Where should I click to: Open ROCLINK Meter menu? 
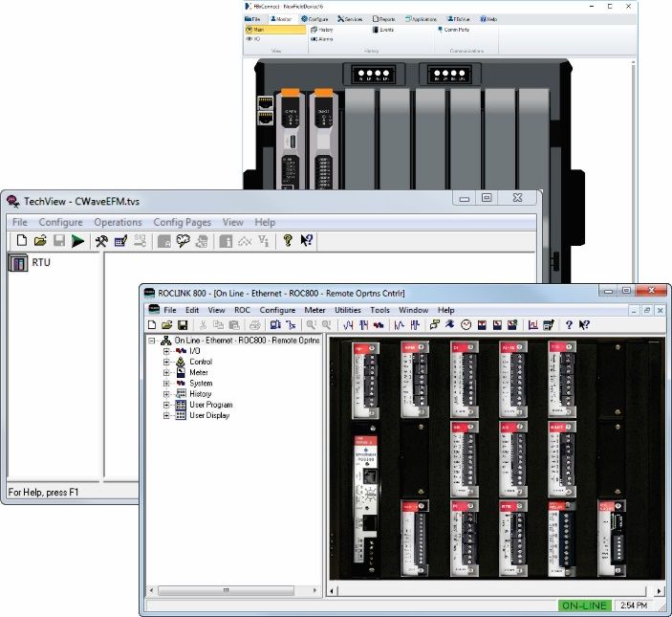314,310
